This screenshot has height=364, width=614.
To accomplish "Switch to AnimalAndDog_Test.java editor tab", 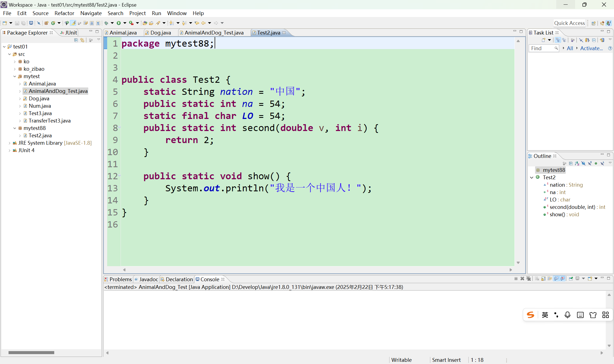I will tap(214, 33).
